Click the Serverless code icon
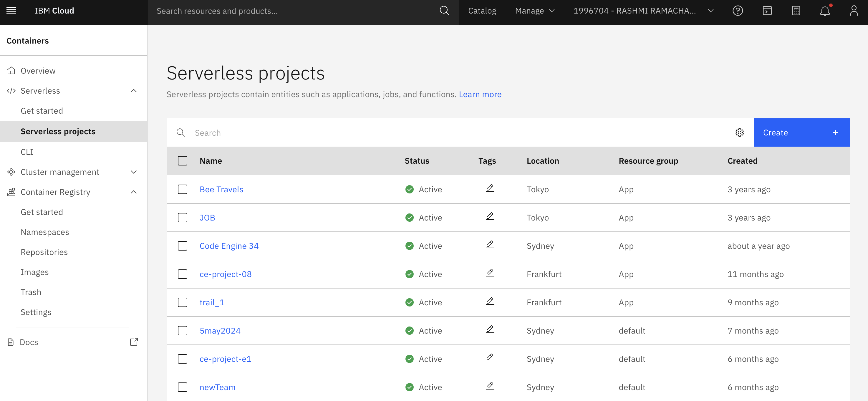Viewport: 868px width, 401px height. click(11, 91)
